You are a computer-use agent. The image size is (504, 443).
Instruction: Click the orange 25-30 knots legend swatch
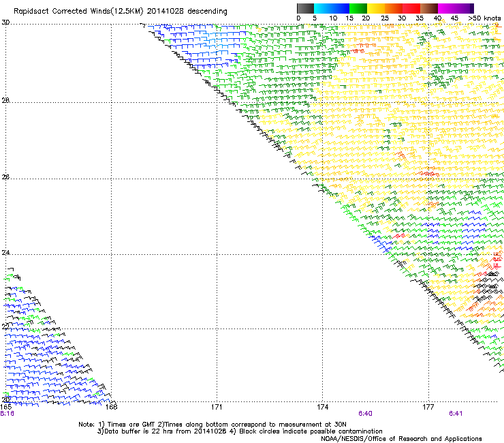[394, 8]
